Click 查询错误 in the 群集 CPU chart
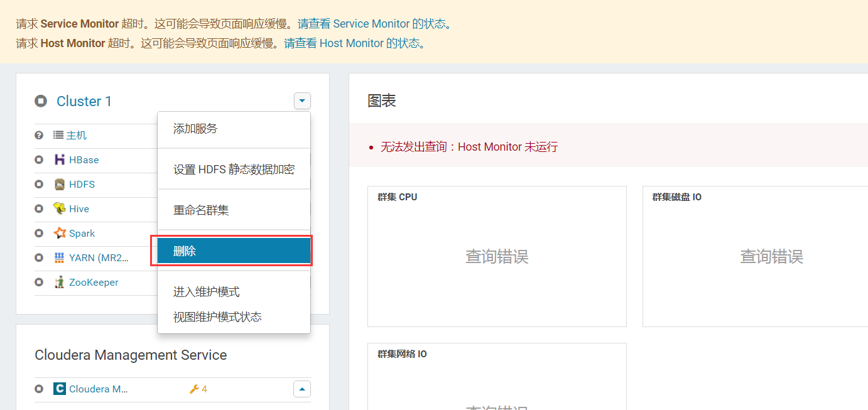Image resolution: width=868 pixels, height=410 pixels. 497,256
